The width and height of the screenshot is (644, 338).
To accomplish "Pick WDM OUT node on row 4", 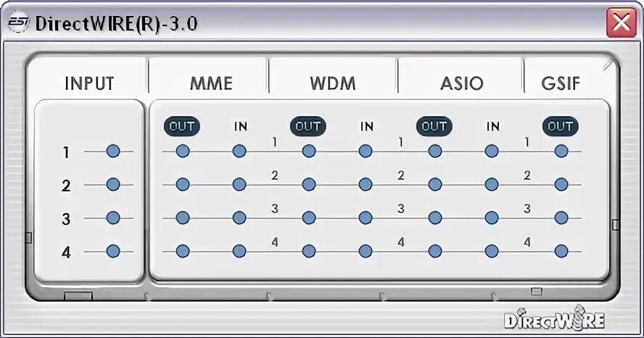I will point(309,250).
